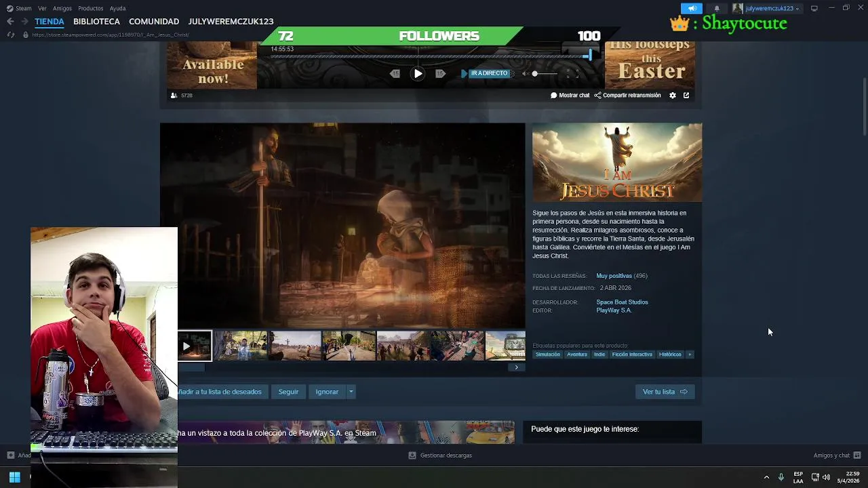The image size is (868, 488).
Task: Open TIENDA tab
Action: coord(50,22)
